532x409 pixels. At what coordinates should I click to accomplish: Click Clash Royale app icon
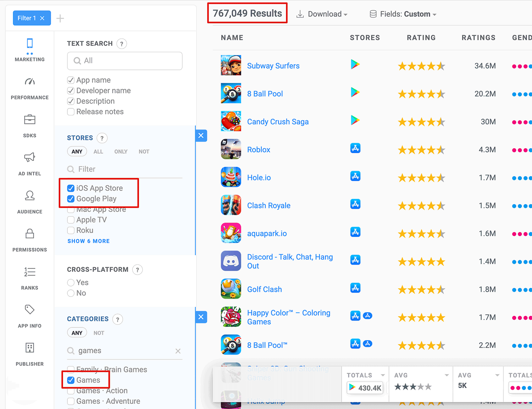click(231, 205)
